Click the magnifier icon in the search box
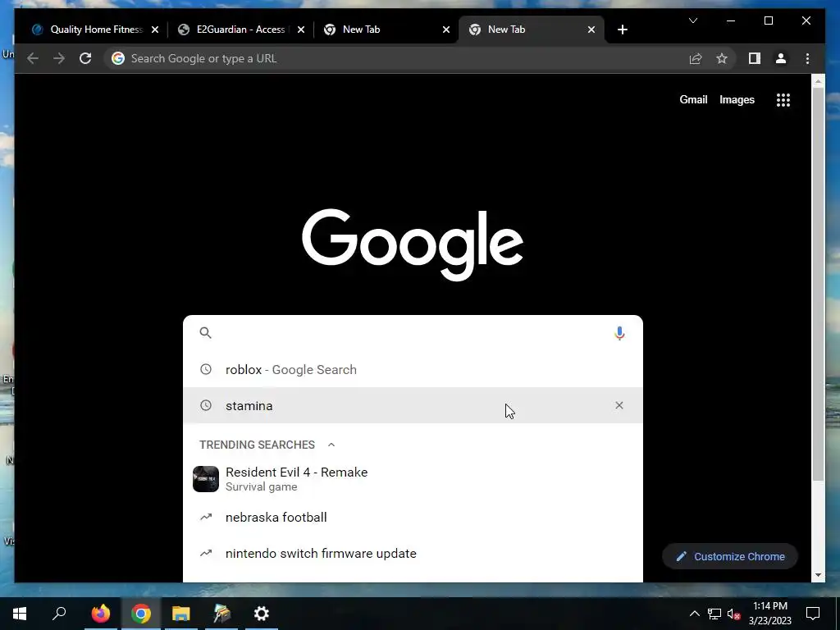 click(x=206, y=333)
